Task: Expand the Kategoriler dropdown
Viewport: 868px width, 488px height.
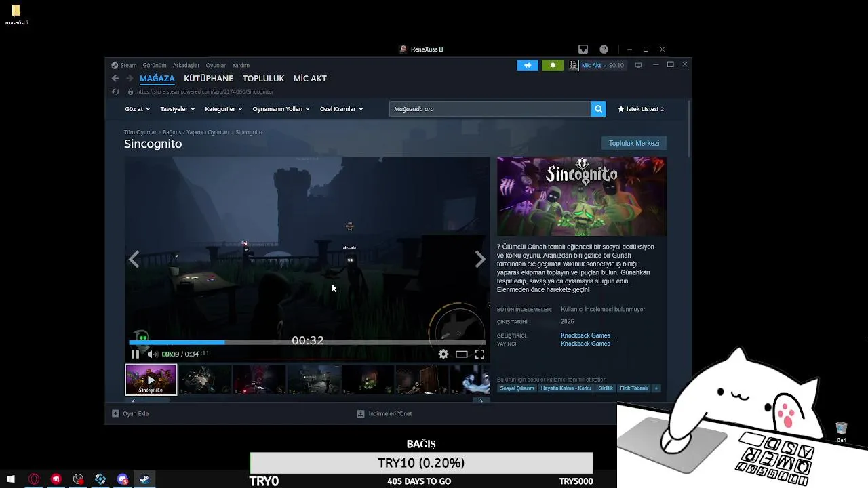Action: tap(223, 108)
